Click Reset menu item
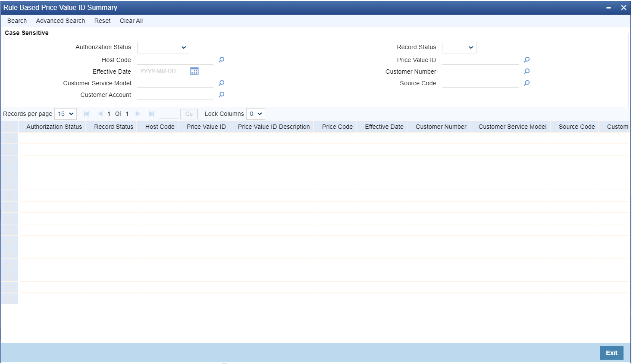This screenshot has height=364, width=633. tap(102, 21)
